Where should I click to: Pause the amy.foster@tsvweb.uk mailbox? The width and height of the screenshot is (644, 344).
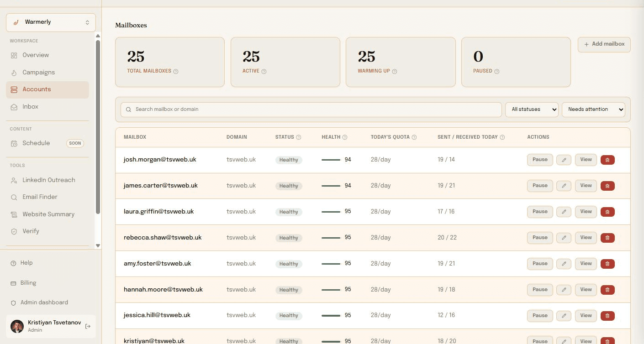coord(540,264)
